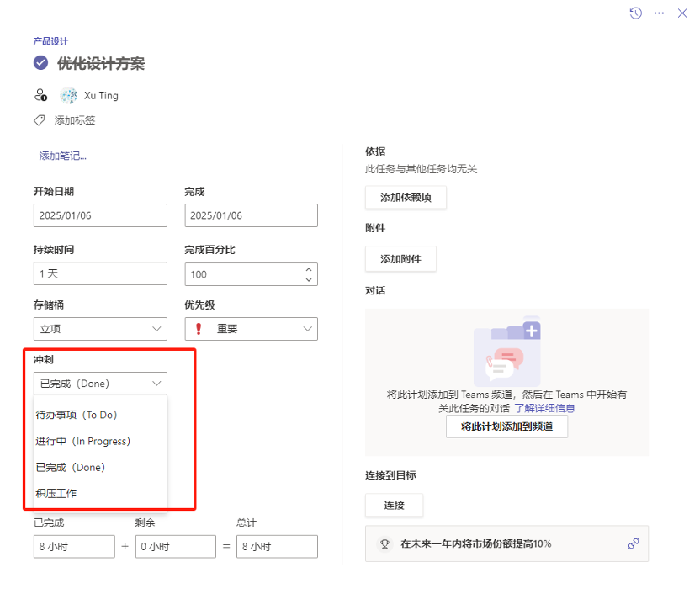Click the assignee name Xu Ting
700x599 pixels.
point(101,96)
